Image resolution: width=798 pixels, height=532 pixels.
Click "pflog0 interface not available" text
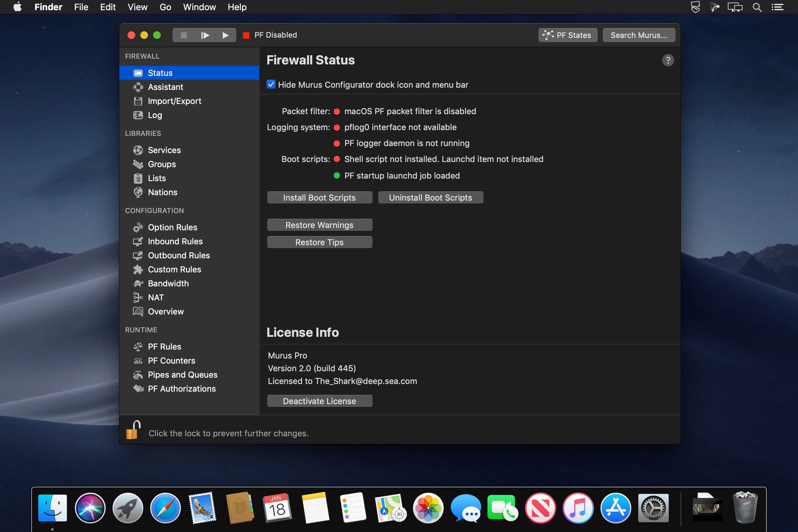click(x=400, y=127)
